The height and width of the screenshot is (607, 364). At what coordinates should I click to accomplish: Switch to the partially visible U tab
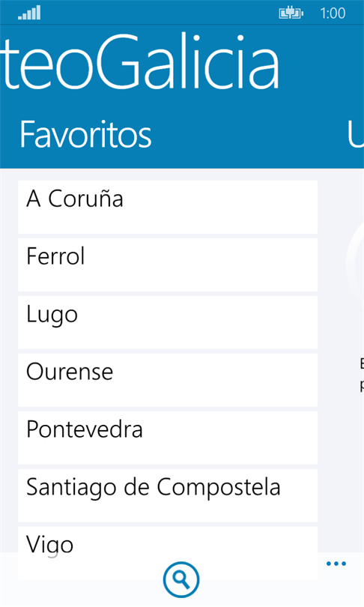coord(356,134)
